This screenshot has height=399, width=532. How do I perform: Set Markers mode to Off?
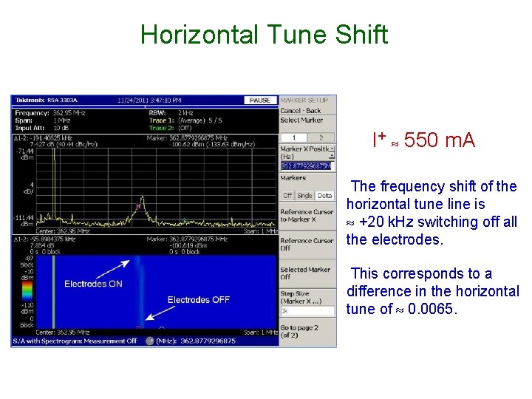[x=287, y=195]
